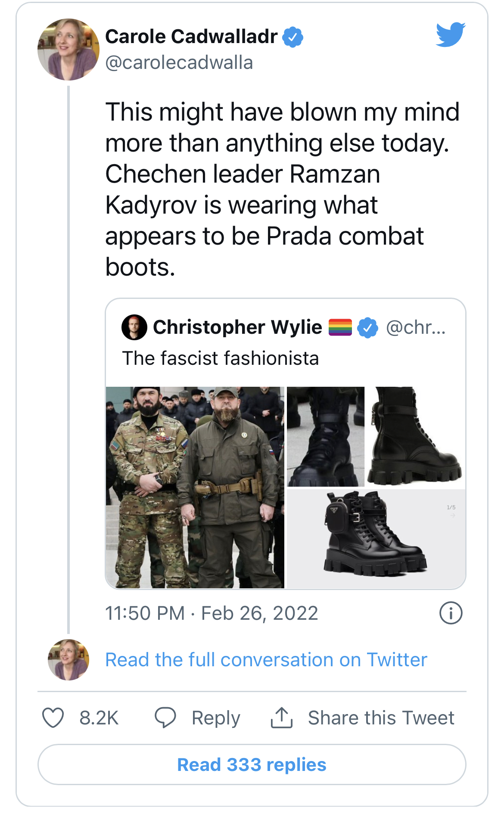Viewport: 504px width, 814px height.
Task: Click the rainbow flag emoji
Action: tap(340, 327)
